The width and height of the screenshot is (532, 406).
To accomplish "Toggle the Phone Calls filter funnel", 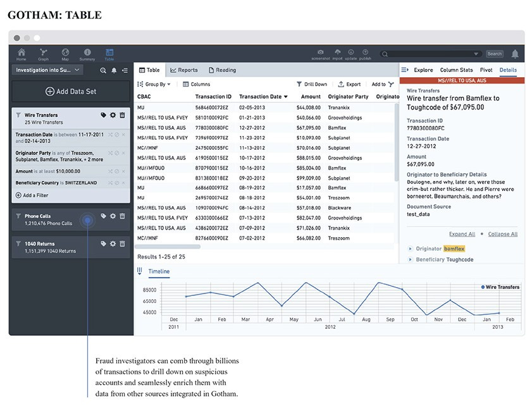I will tap(18, 216).
